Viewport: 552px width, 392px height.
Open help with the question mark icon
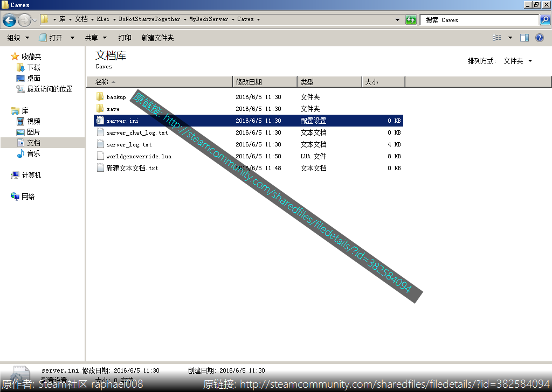click(539, 38)
